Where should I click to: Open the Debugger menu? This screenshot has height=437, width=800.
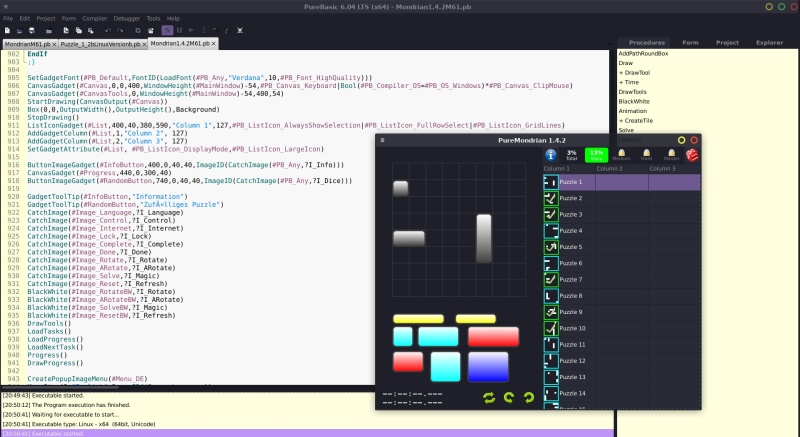127,18
